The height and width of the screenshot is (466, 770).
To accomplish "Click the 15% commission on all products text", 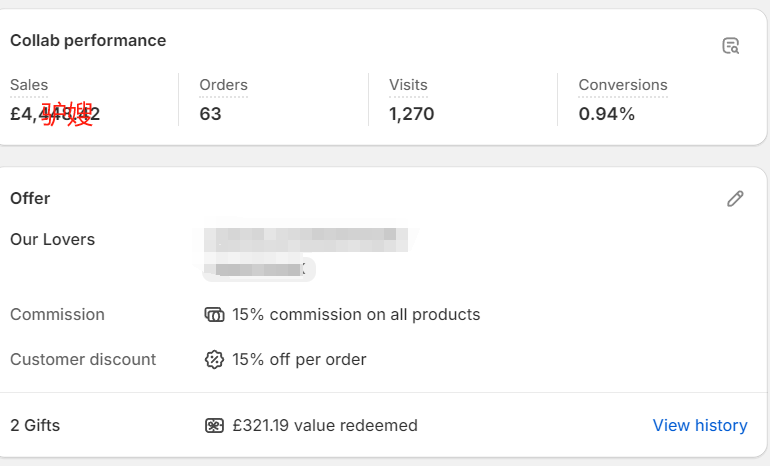I will click(356, 315).
